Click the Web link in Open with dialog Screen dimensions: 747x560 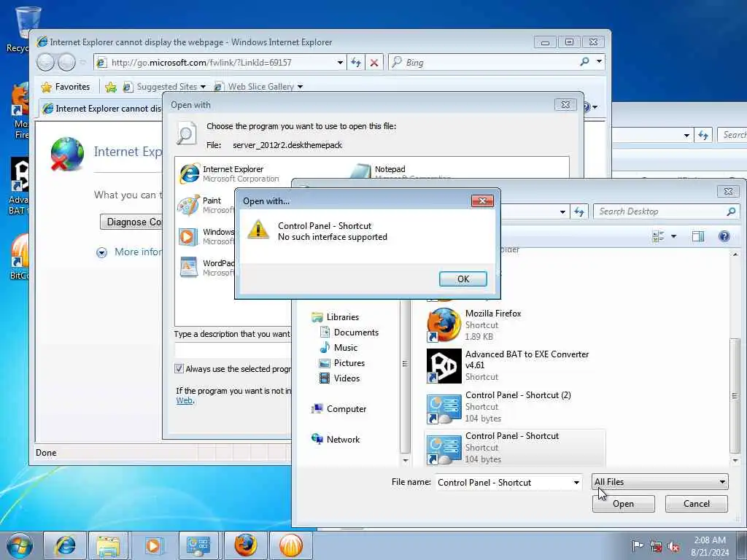click(185, 400)
